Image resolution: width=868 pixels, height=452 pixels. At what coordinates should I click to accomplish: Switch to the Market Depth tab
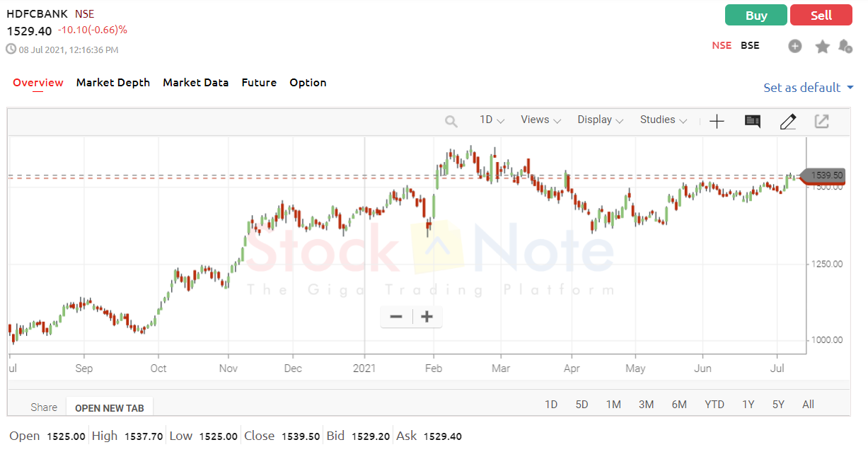[113, 83]
